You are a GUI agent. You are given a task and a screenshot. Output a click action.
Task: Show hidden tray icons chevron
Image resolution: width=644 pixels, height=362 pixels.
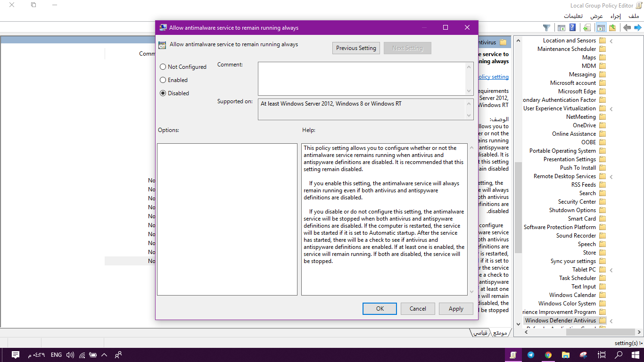tap(104, 355)
